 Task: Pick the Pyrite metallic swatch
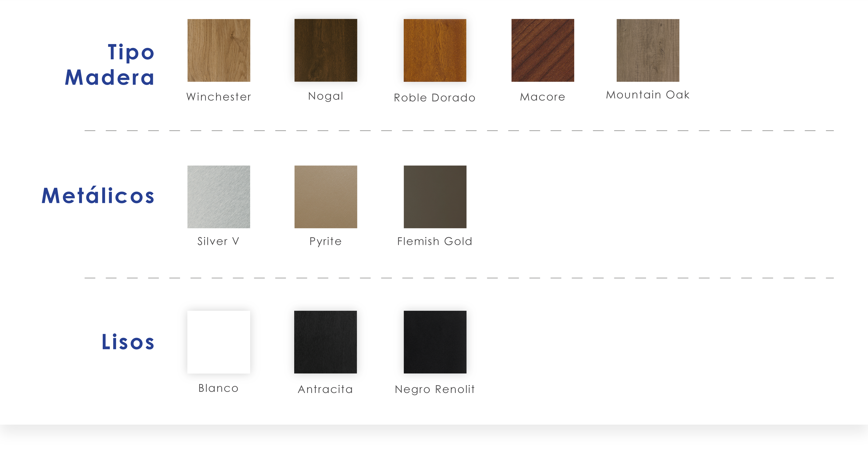click(x=326, y=197)
